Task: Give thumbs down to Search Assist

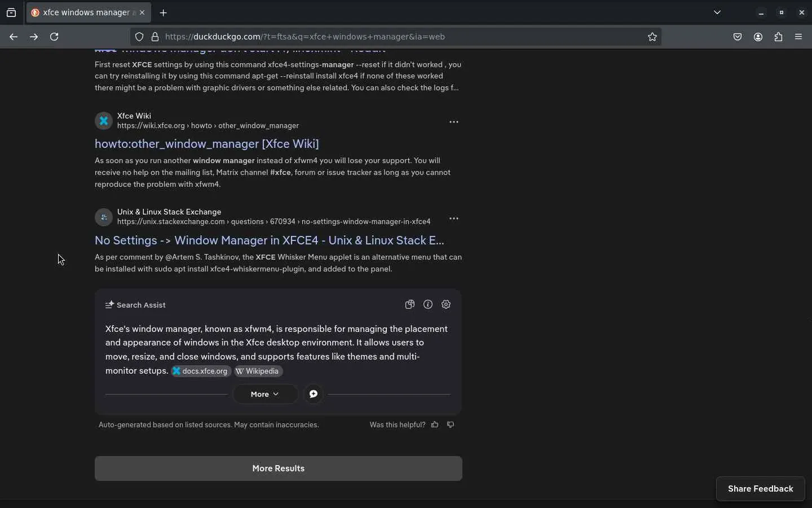Action: pos(451,425)
